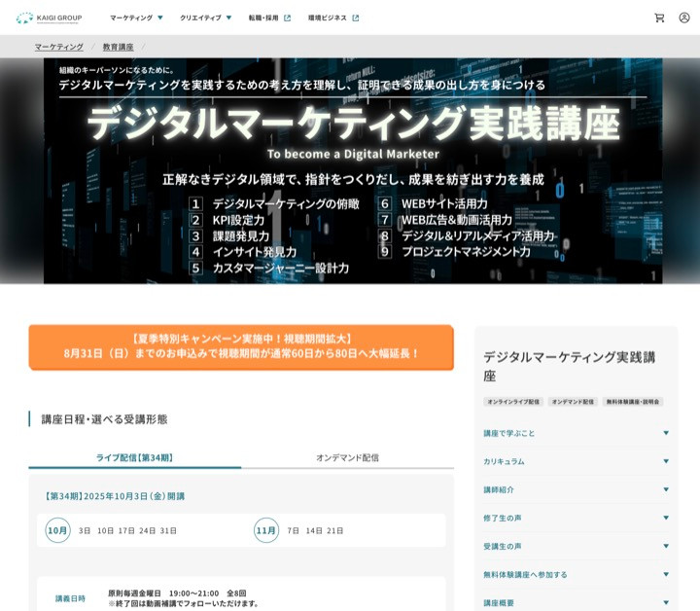Click external link icon beside 転職・採用

[288, 18]
